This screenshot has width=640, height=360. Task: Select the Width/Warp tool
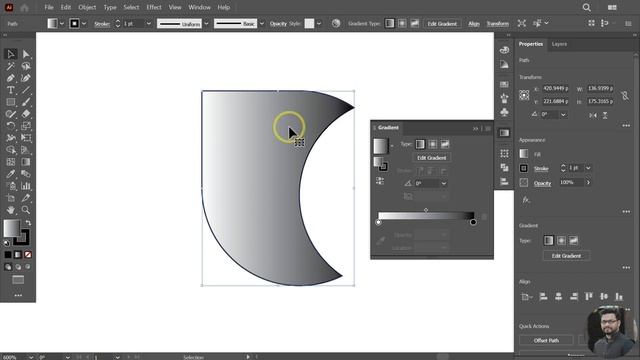[11, 138]
